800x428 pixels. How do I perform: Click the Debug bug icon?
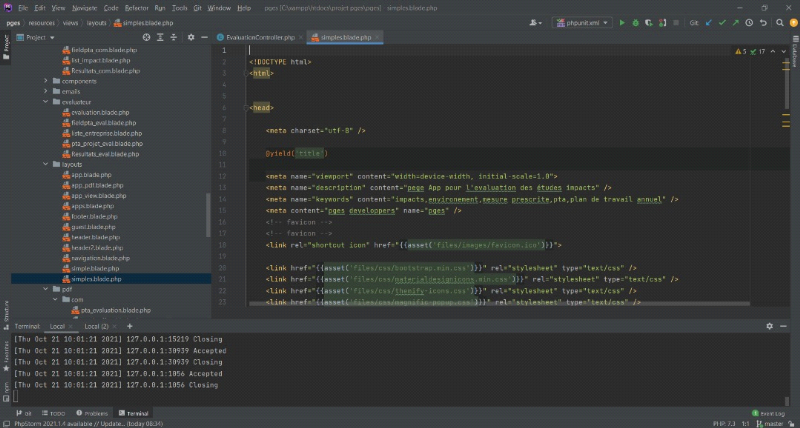tap(635, 21)
